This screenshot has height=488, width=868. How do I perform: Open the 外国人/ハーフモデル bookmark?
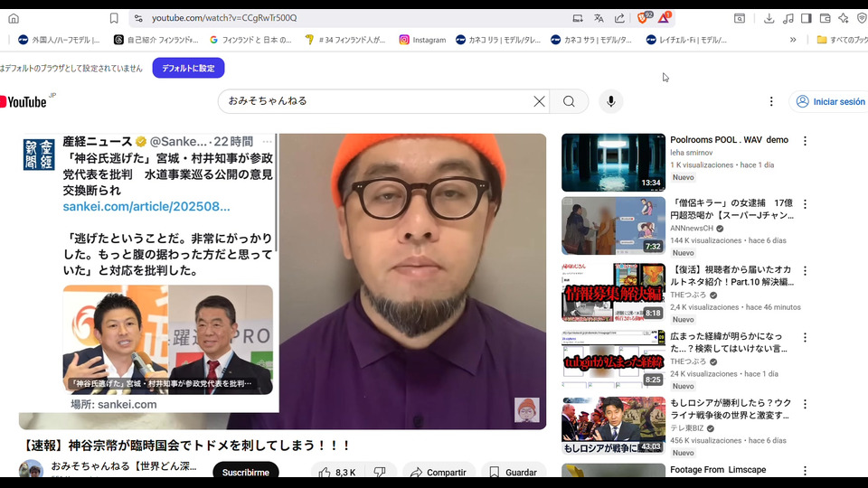(x=59, y=40)
